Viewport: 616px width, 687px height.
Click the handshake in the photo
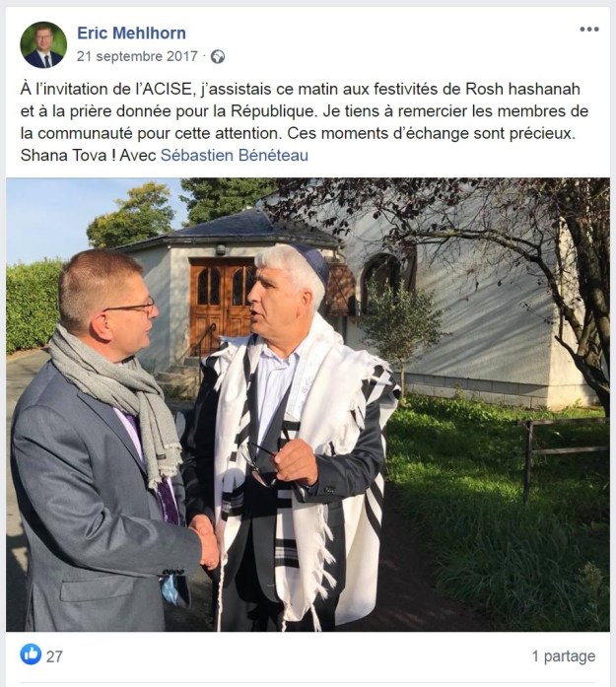[x=205, y=541]
